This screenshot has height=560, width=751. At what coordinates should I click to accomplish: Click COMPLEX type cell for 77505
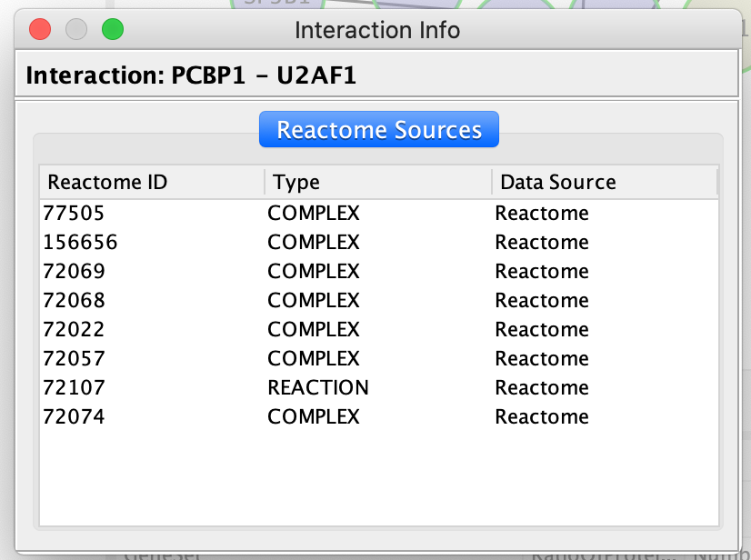[314, 214]
